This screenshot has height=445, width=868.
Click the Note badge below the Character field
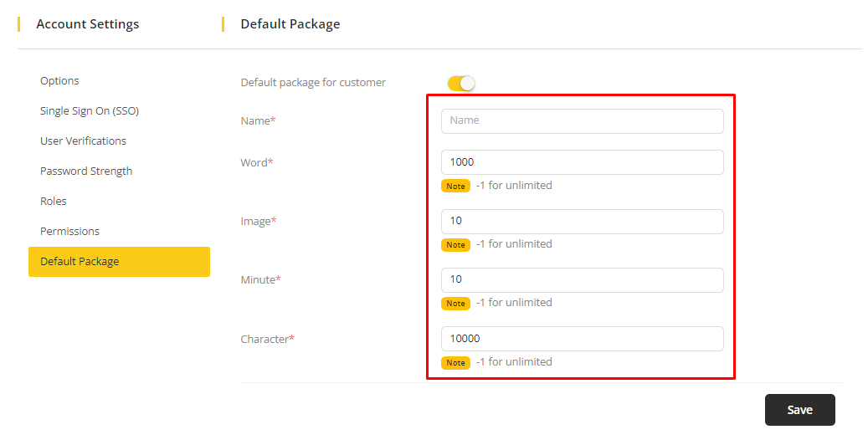456,363
